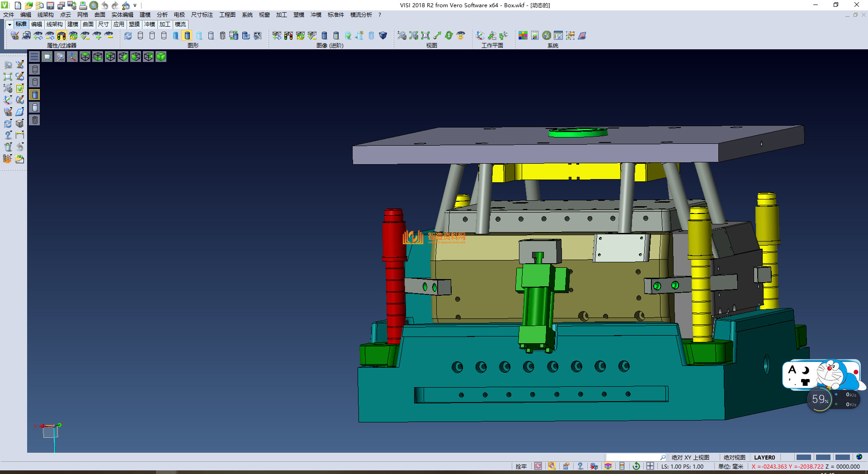Viewport: 868px width, 474px height.
Task: Click the zoom-to-fit icon in viewport toolbar
Action: click(x=47, y=57)
